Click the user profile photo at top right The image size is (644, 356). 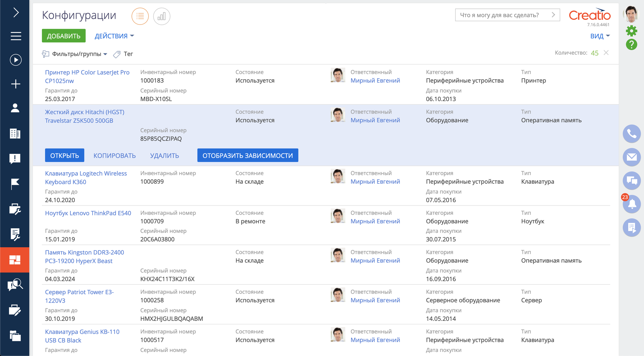coord(631,14)
